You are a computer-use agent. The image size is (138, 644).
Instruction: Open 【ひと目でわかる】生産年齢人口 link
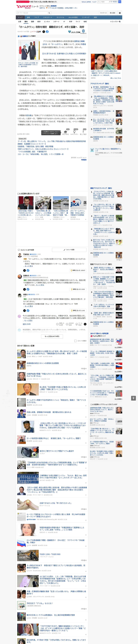(x=64, y=53)
